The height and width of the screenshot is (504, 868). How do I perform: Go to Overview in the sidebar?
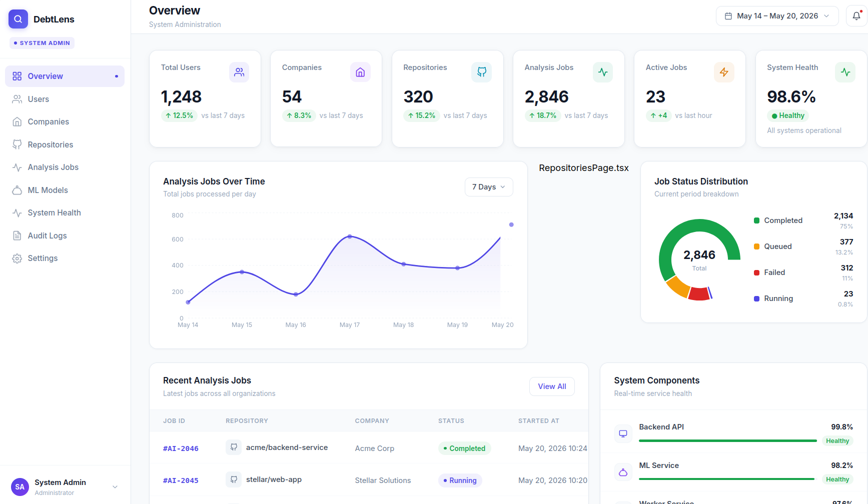coord(65,76)
